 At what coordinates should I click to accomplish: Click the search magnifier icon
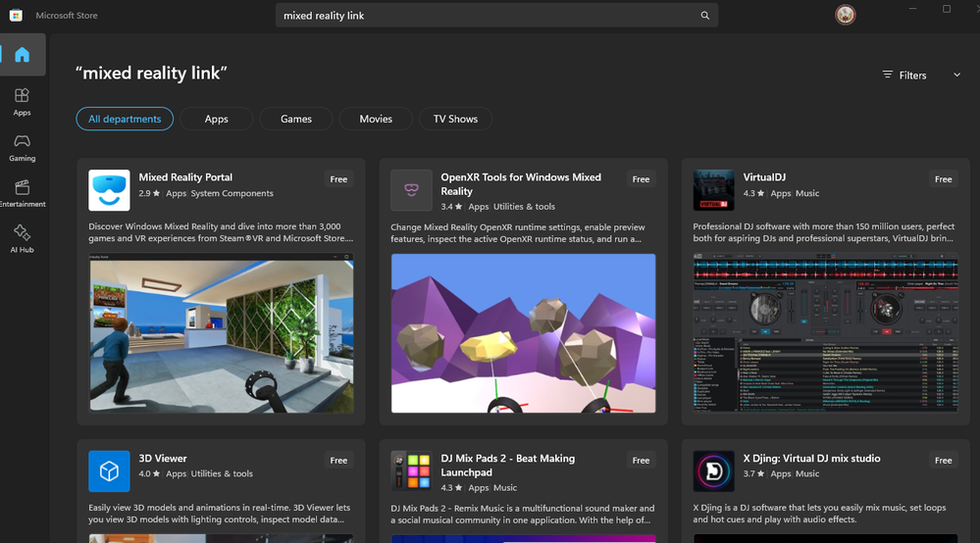pyautogui.click(x=705, y=16)
